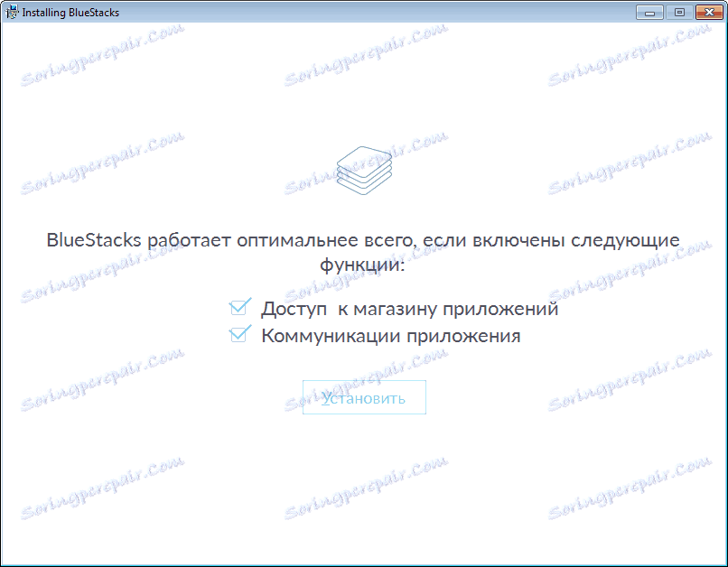Uncheck Доступ к магазину приложений checkbox
The image size is (728, 567).
point(239,307)
